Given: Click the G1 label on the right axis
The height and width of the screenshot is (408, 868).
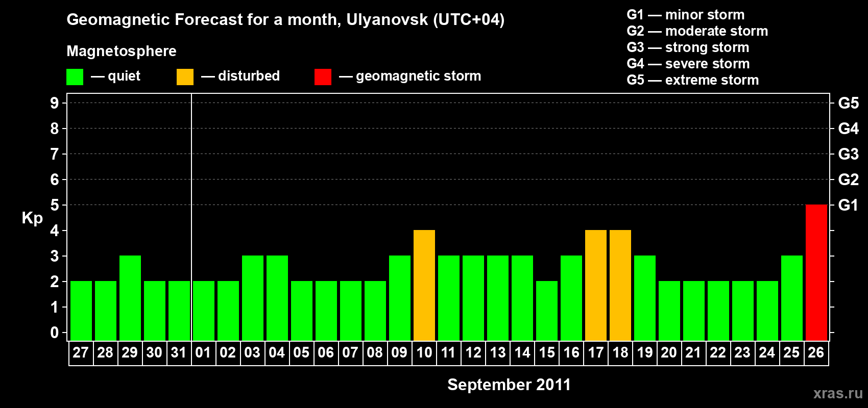Looking at the screenshot, I should pos(849,205).
